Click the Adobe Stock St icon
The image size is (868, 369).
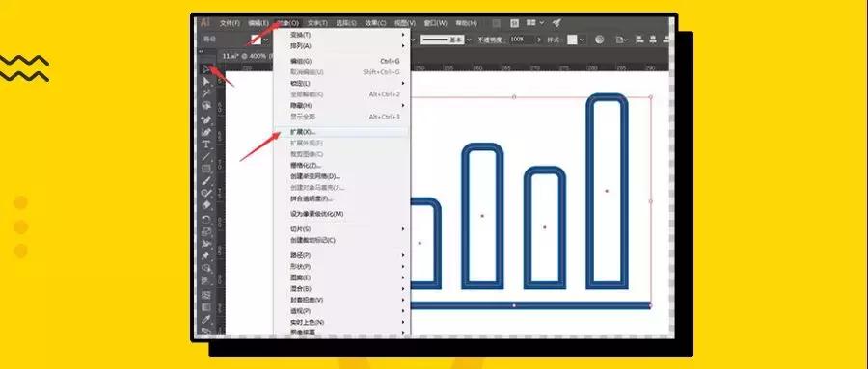(514, 23)
